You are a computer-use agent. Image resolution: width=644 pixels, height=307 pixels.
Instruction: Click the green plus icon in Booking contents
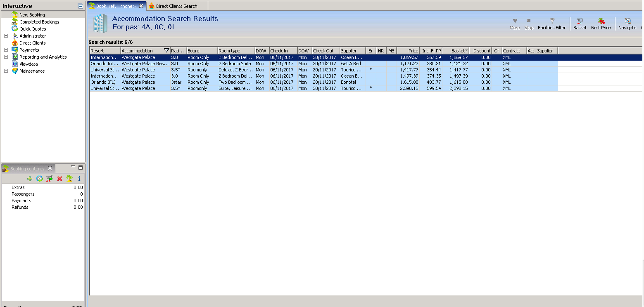point(30,179)
